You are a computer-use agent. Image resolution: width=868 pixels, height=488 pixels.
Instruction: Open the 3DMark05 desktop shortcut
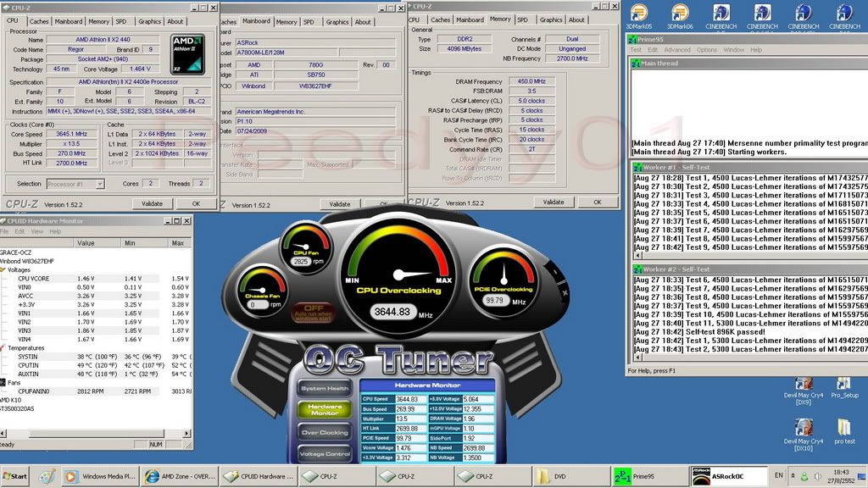tap(639, 17)
